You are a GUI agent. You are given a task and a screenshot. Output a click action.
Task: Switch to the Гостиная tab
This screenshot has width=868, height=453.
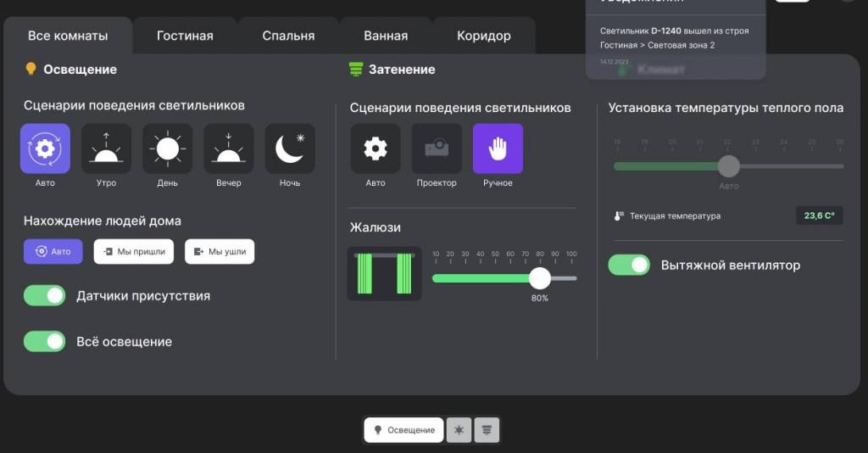pos(185,36)
